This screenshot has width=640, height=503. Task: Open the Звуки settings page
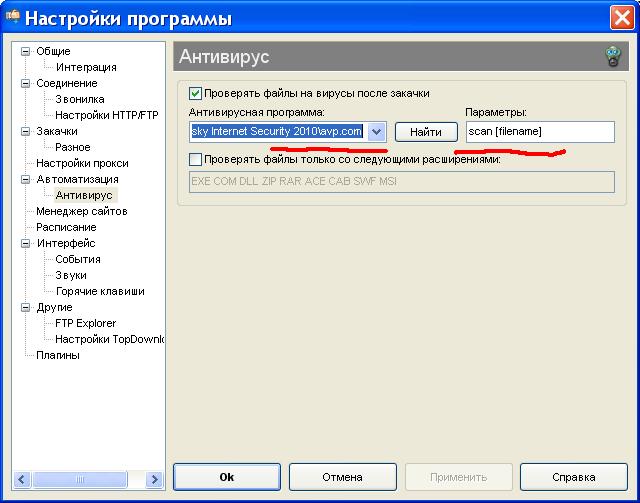(x=71, y=275)
